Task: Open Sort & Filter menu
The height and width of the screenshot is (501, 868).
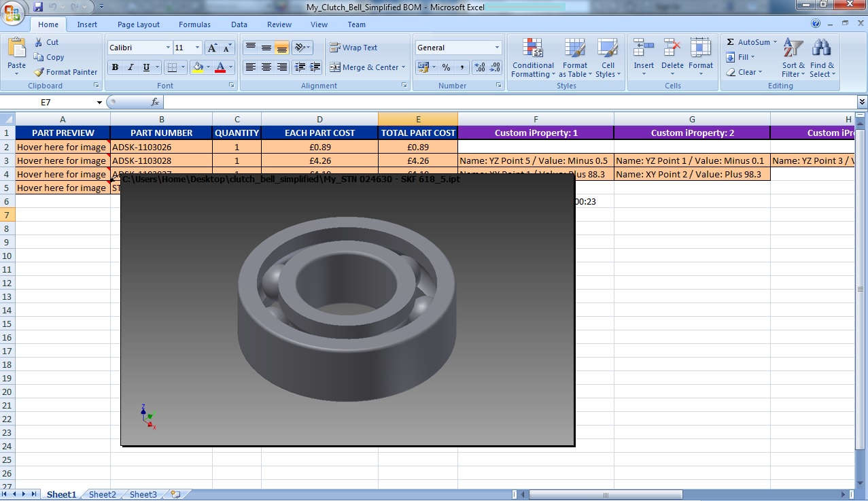Action: coord(793,58)
